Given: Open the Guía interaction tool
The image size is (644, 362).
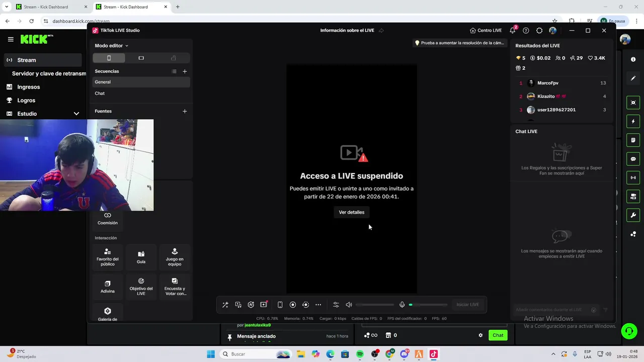Looking at the screenshot, I should pos(141,257).
